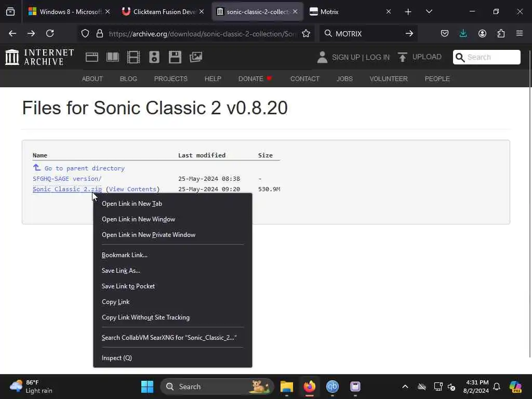Expand the list all tabs chevron
532x399 pixels.
tap(429, 12)
